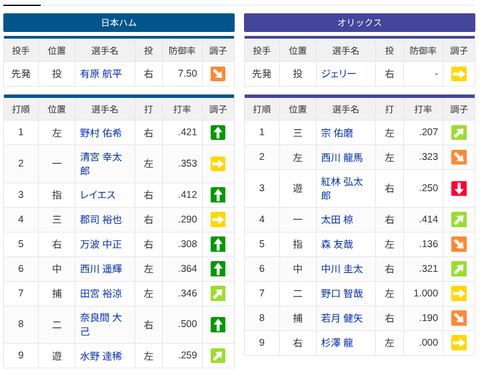Select player 太田 椋
480x371 pixels.
pos(337,219)
